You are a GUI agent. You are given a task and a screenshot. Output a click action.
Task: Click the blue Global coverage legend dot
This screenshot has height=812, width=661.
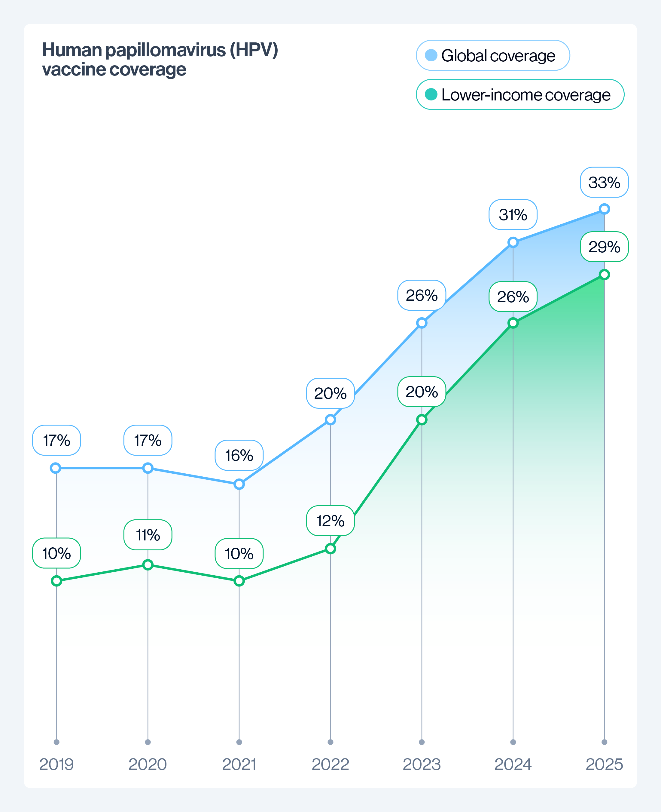click(431, 55)
